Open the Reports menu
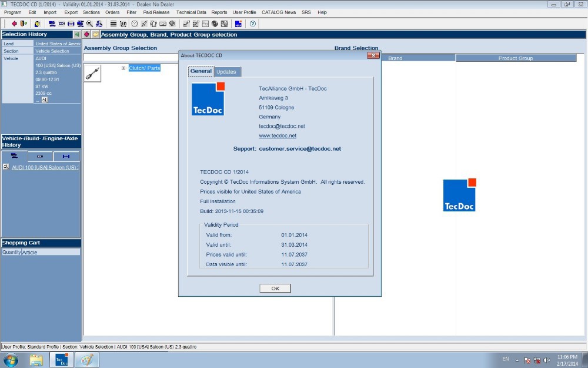Screen dimensions: 588x368 (x=219, y=12)
